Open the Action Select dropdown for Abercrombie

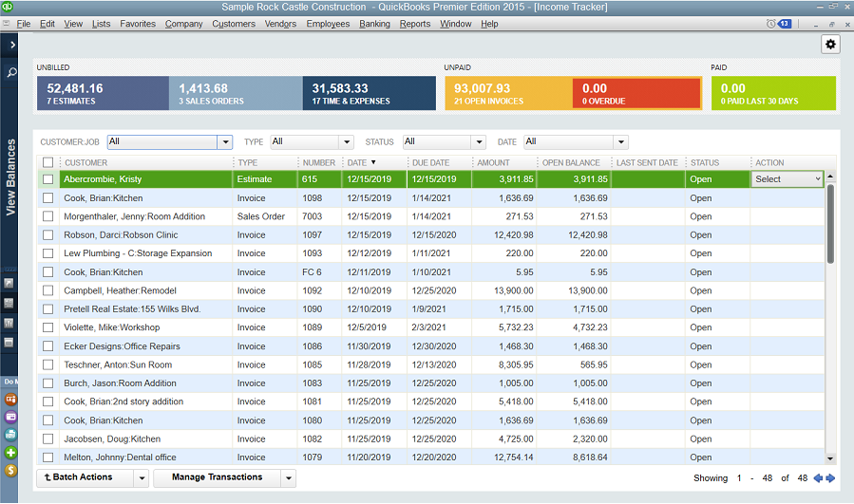point(787,179)
